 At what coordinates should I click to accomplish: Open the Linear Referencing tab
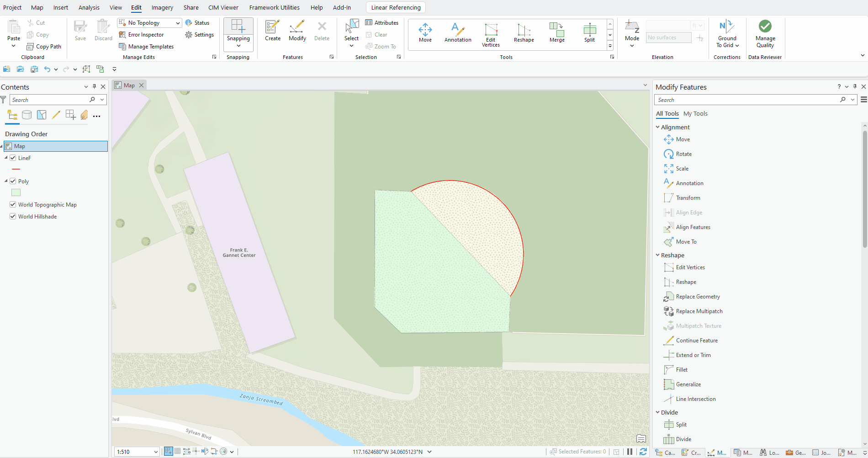[395, 7]
